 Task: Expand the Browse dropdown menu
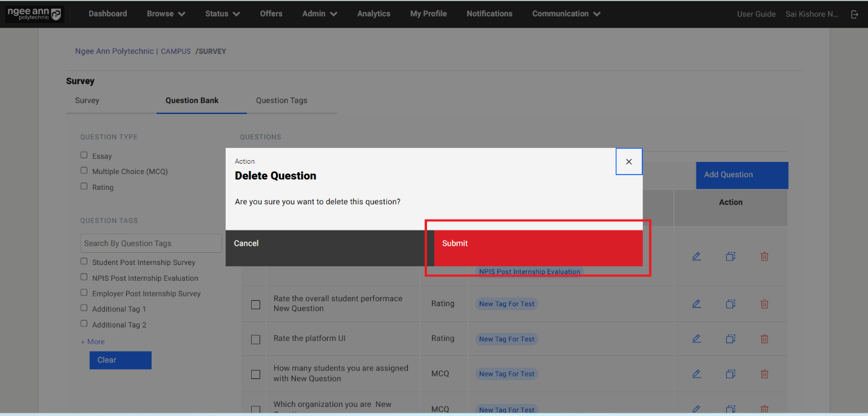tap(166, 14)
